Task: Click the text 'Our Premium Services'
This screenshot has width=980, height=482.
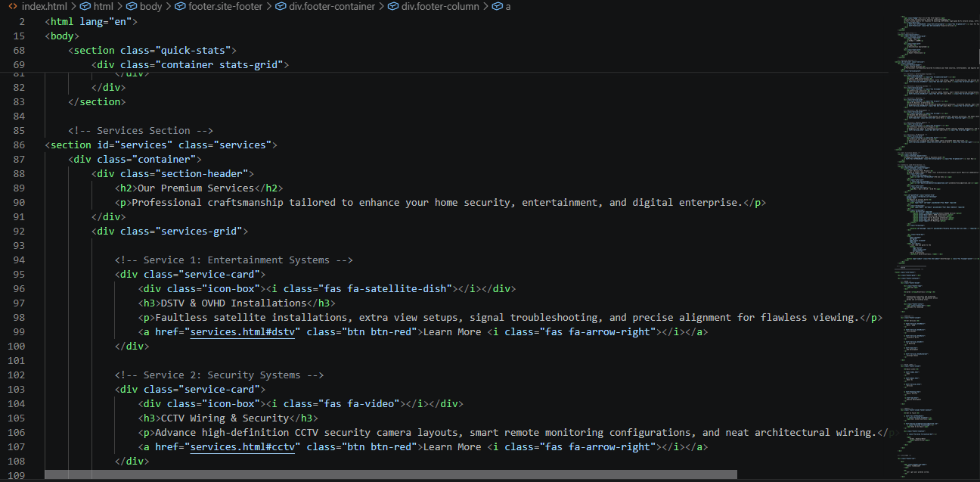Action: [x=196, y=188]
